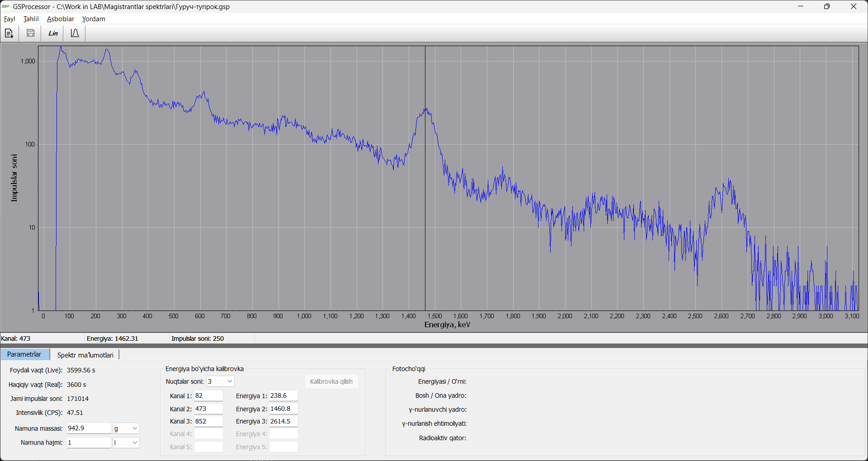Open the mass unit dropdown showing g
Image resolution: width=868 pixels, height=461 pixels.
click(126, 428)
